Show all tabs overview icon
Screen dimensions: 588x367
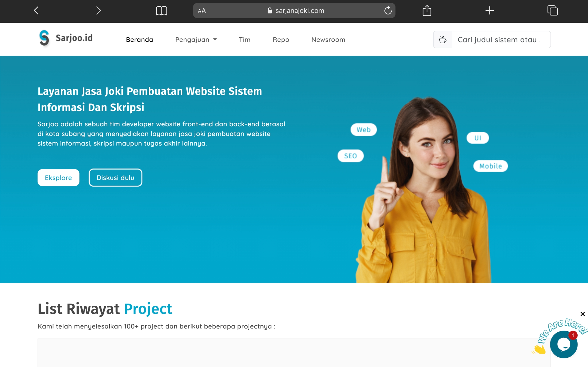pyautogui.click(x=552, y=11)
